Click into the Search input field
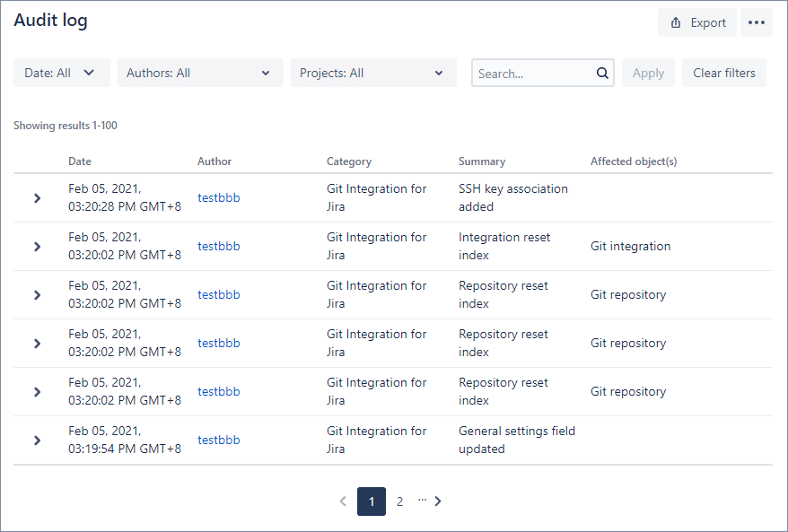Screen dimensions: 788x532 pos(533,74)
